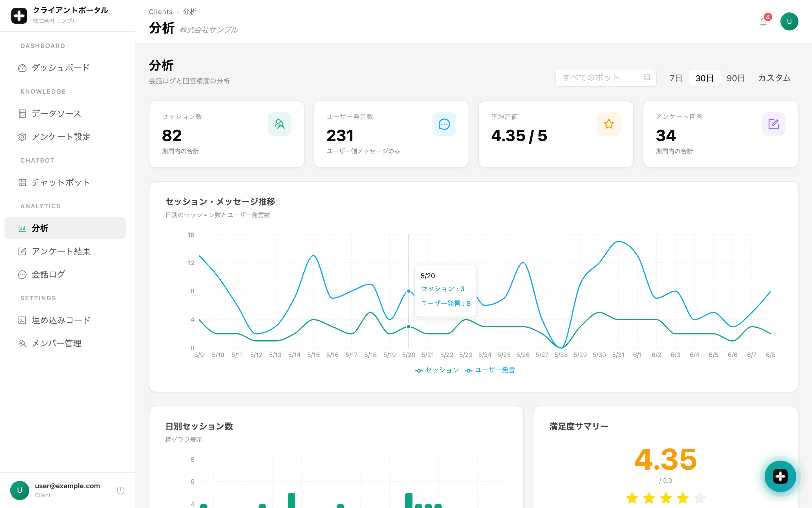Image resolution: width=812 pixels, height=508 pixels.
Task: Open the user avatar menu in header
Action: (x=789, y=21)
